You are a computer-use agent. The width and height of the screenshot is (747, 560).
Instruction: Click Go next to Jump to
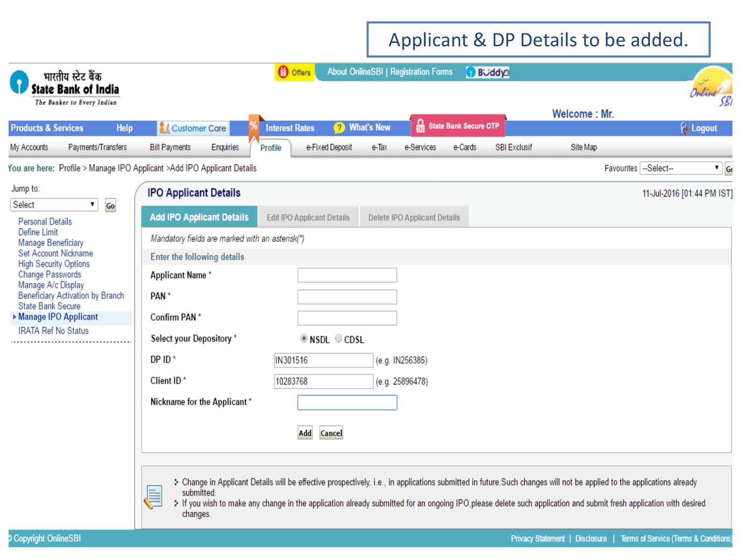pyautogui.click(x=110, y=206)
